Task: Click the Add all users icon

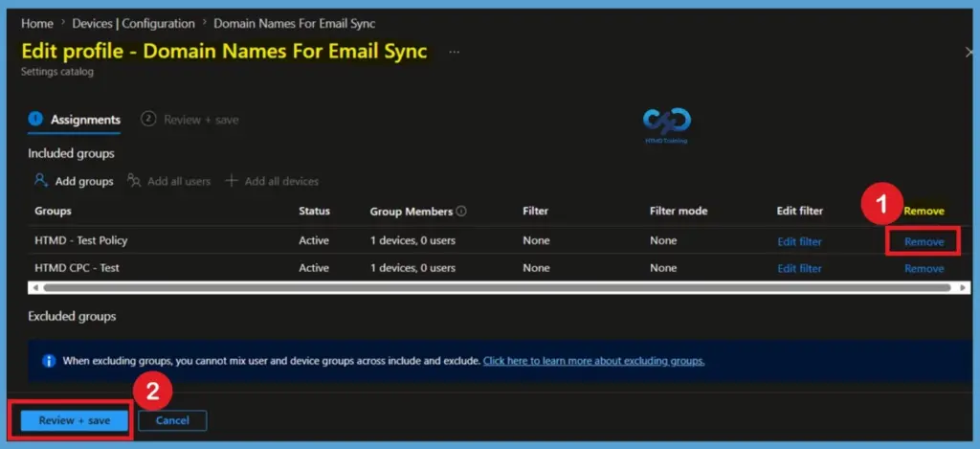Action: [x=134, y=181]
